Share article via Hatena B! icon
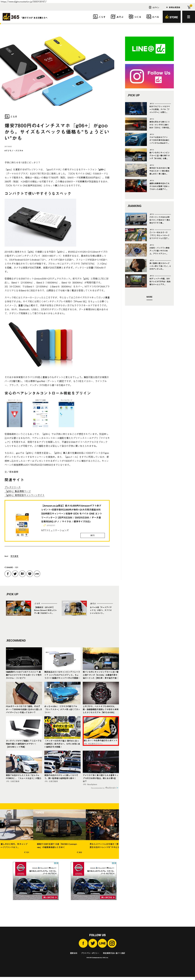Viewport: 195px width, 980px height. 22,574
